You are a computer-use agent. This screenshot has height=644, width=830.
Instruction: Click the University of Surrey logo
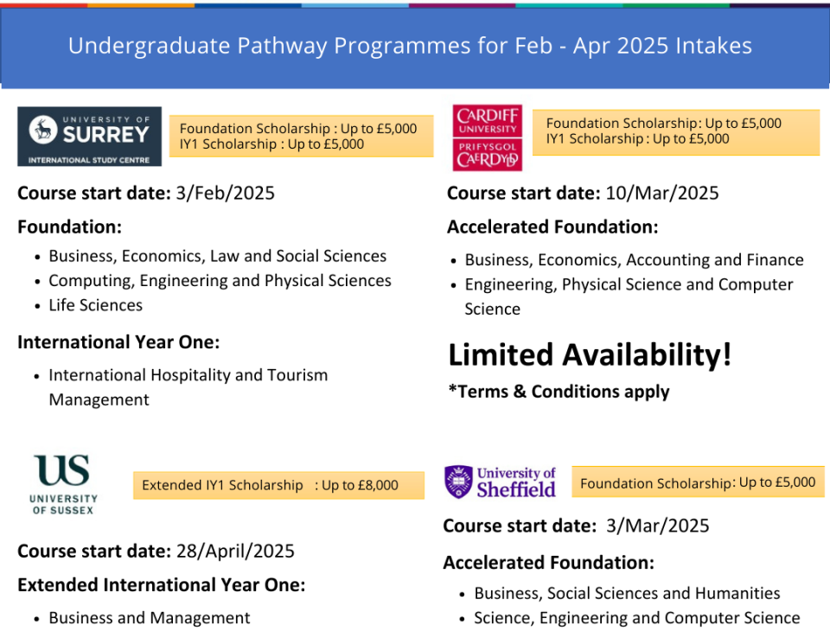(89, 137)
